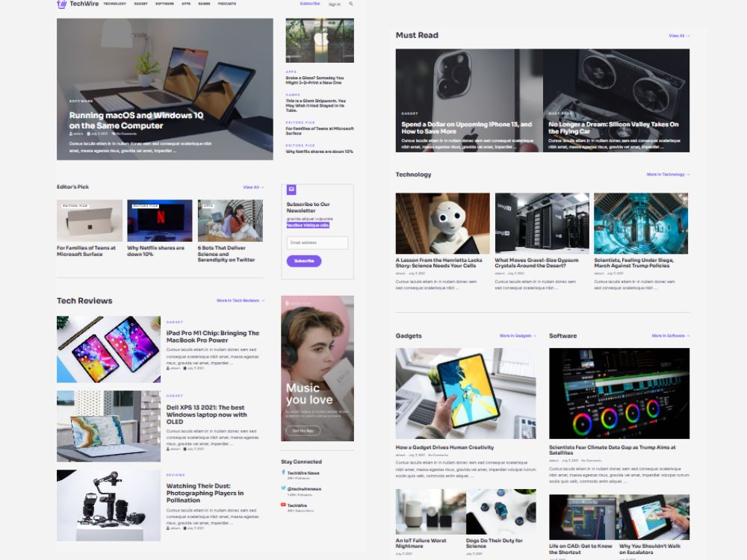Image resolution: width=747 pixels, height=560 pixels.
Task: Open the YouTube icon under Stay Connected
Action: (283, 505)
